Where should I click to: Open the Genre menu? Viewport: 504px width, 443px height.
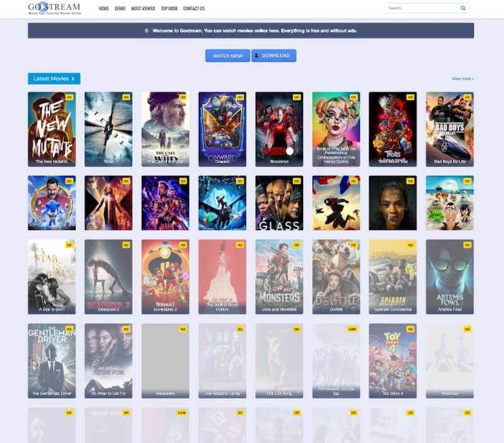coord(120,9)
